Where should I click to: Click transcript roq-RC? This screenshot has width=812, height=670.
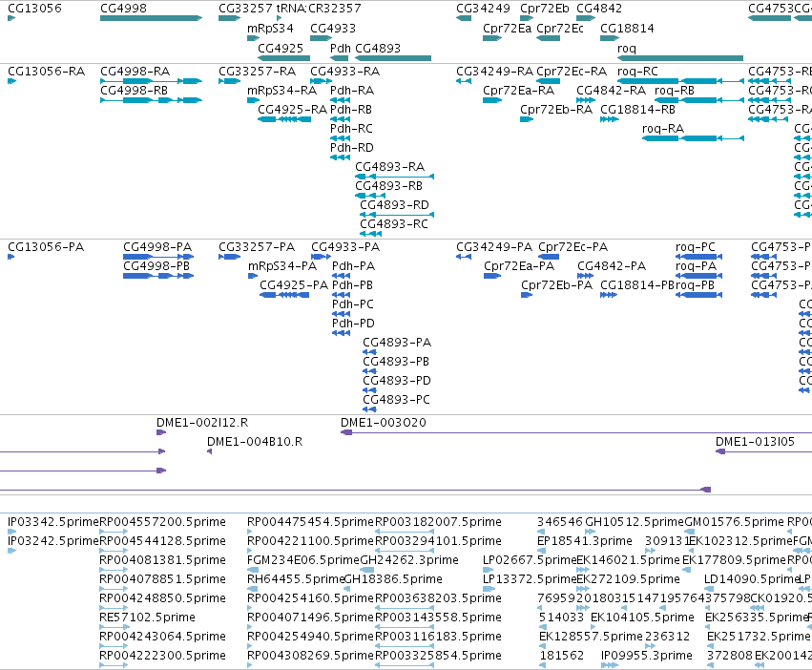pos(637,71)
